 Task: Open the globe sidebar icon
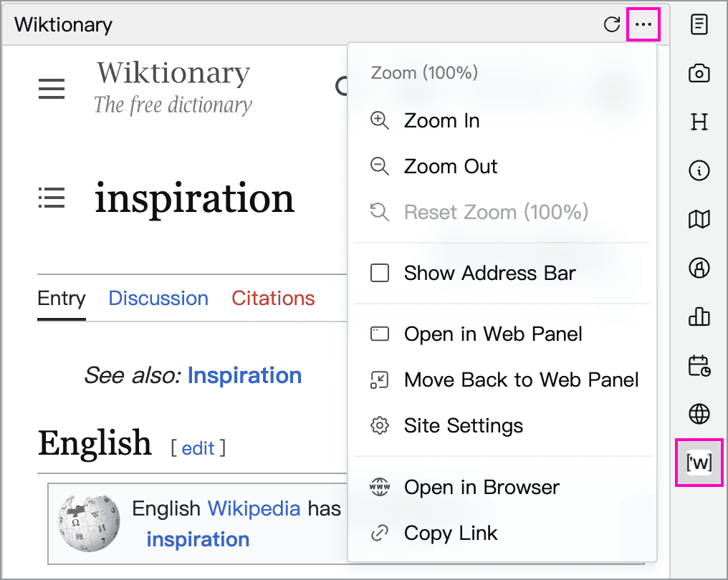699,413
